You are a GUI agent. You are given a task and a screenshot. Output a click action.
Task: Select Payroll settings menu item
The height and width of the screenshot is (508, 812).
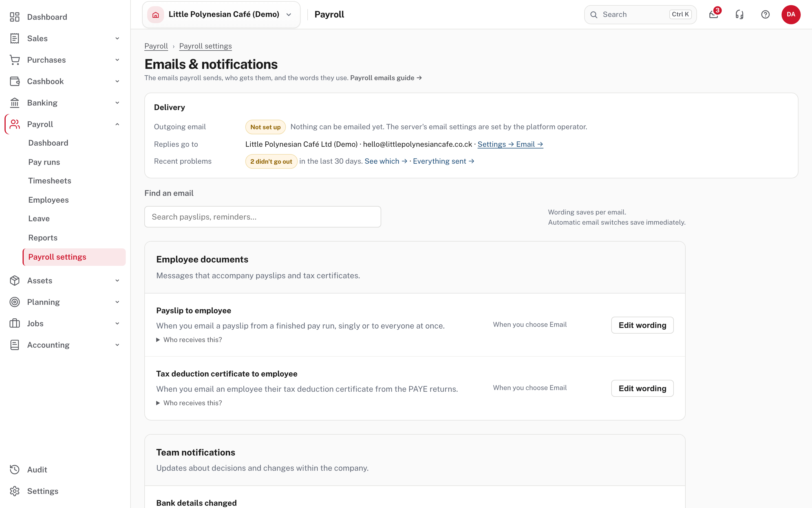tap(74, 257)
